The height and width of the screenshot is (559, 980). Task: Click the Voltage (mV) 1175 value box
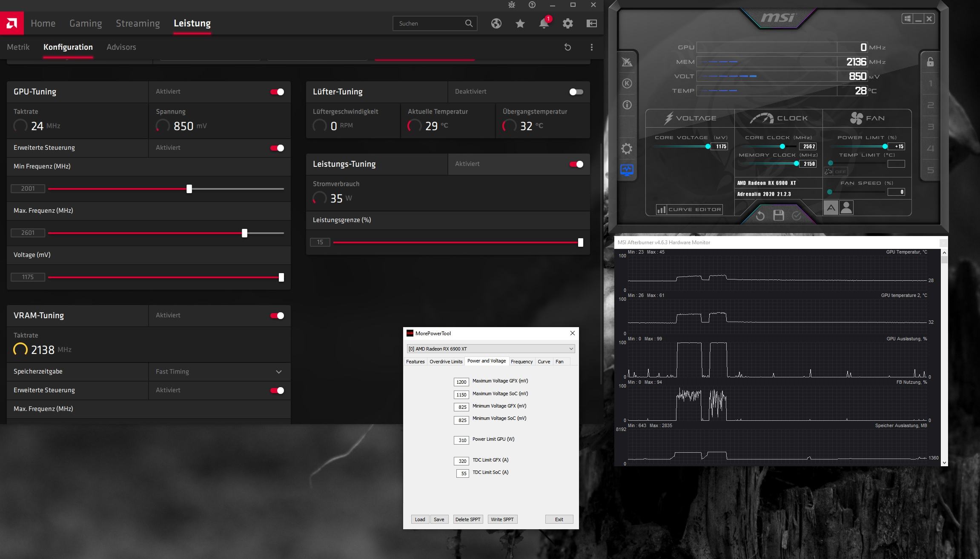click(x=28, y=277)
